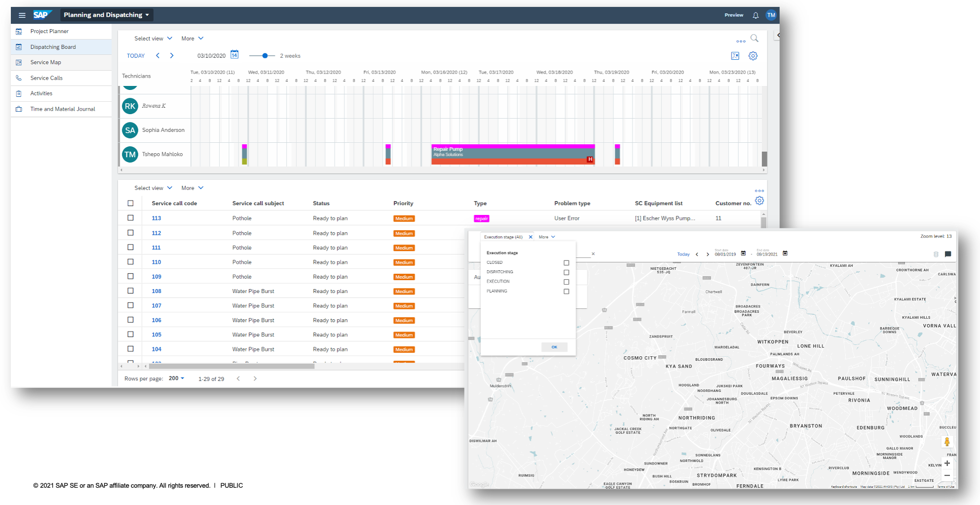Image resolution: width=980 pixels, height=505 pixels.
Task: Tick the PLANNING execution stage checkbox
Action: 566,292
